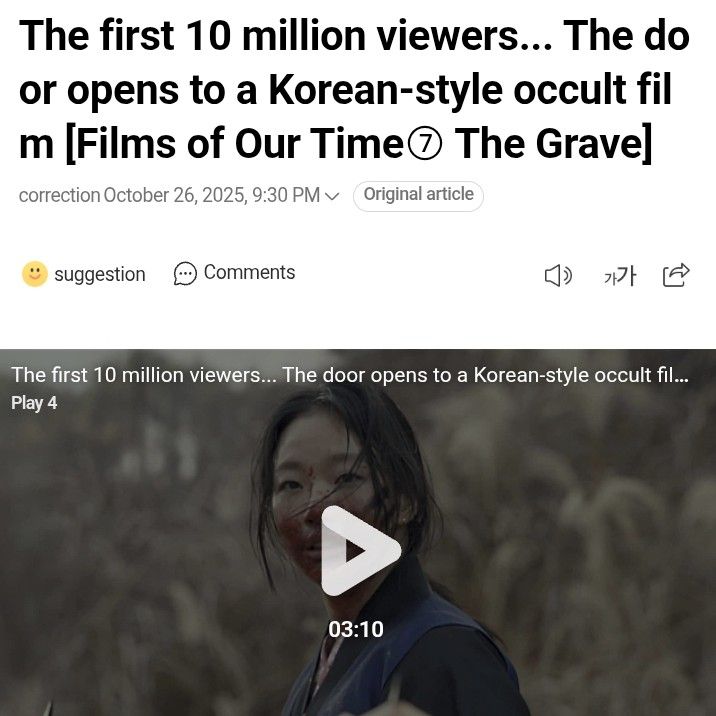This screenshot has width=716, height=716.
Task: Click 'The Grave]' at the headline's end
Action: [x=553, y=143]
